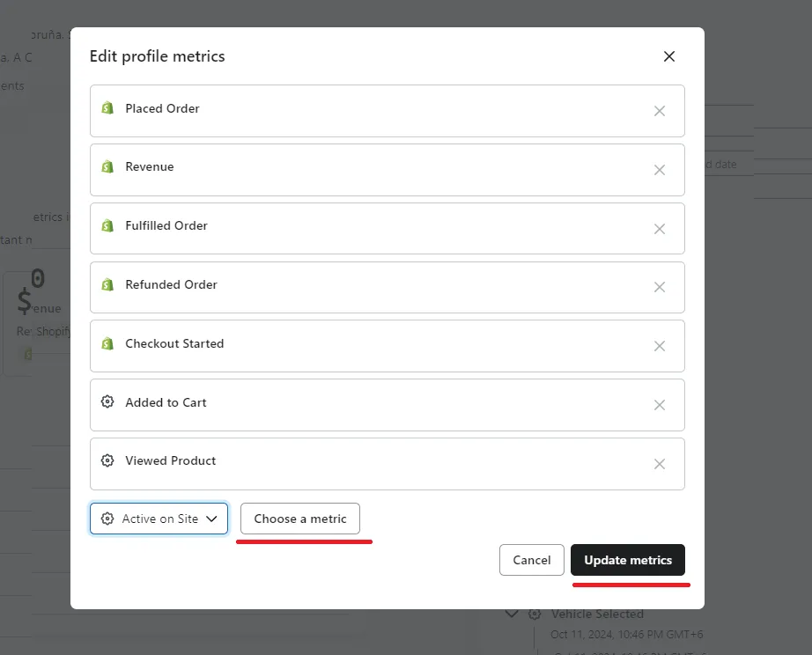
Task: Click the gear icon beside Added to Cart
Action: click(x=107, y=402)
